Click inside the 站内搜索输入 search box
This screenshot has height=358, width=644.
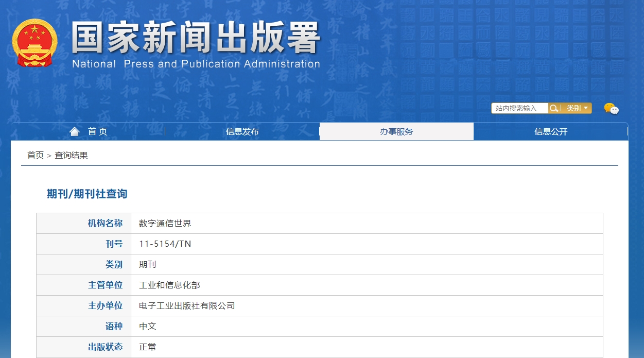click(x=519, y=108)
